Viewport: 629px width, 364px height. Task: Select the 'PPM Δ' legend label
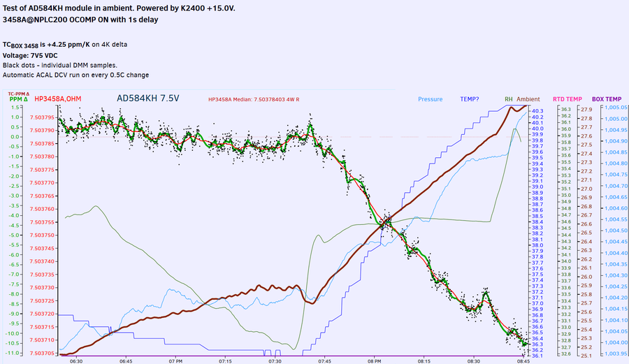pos(18,99)
